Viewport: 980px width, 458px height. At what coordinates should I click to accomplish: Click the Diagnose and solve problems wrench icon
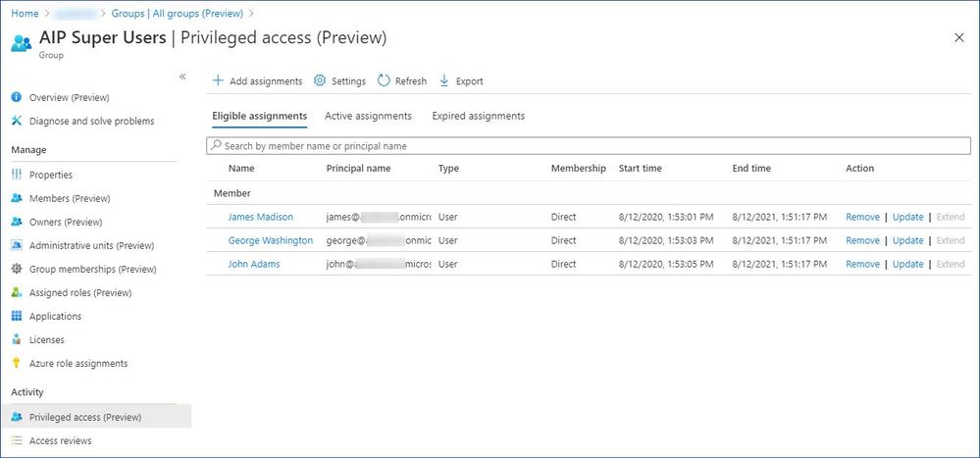tap(17, 121)
